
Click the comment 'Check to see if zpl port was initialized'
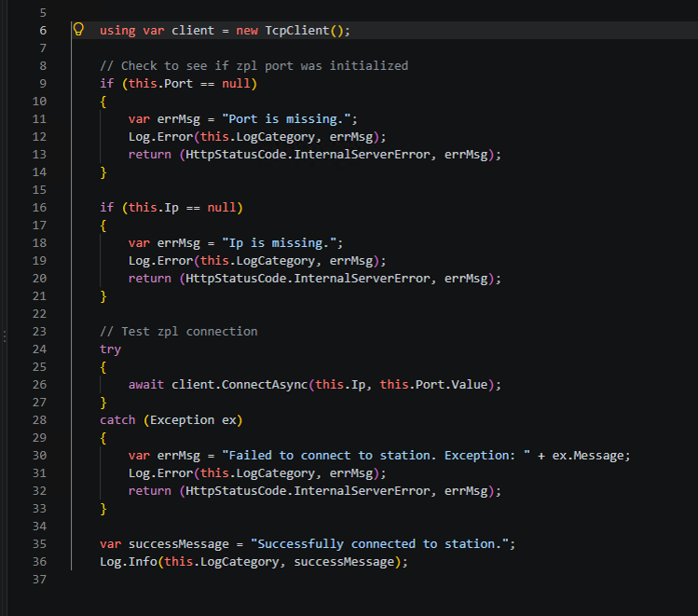(253, 66)
